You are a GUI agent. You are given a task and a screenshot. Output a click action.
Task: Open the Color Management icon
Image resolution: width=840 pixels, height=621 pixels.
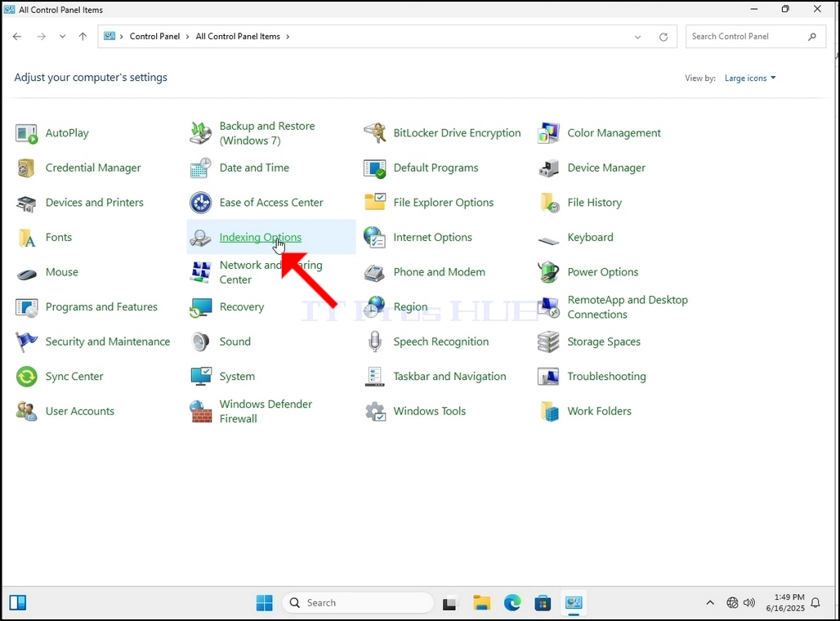(x=548, y=133)
